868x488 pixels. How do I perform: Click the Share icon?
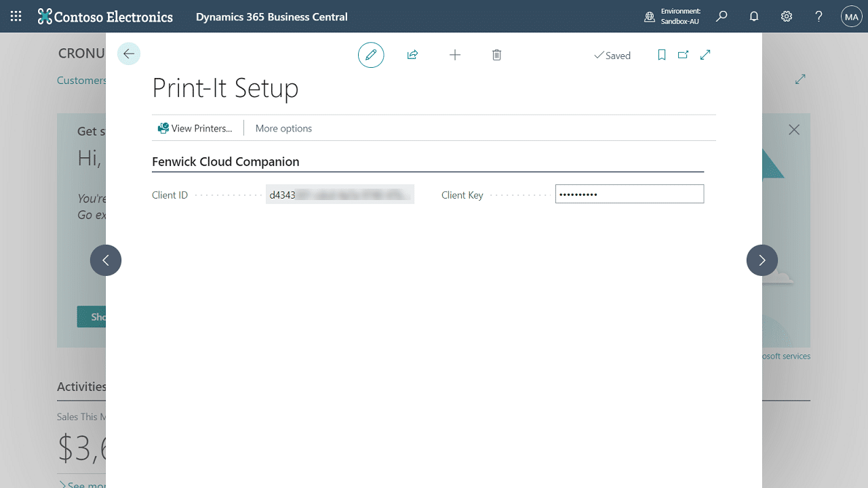coord(412,55)
